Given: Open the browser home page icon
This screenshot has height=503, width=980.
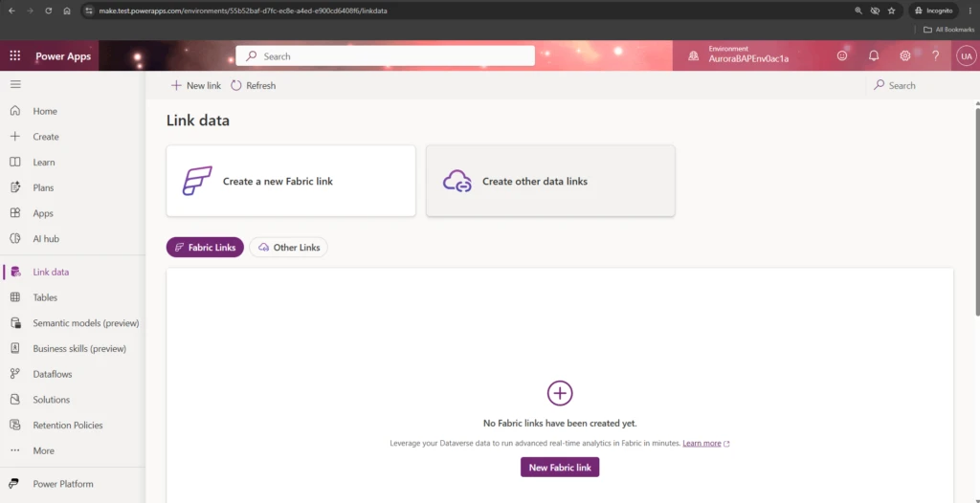Looking at the screenshot, I should [67, 11].
